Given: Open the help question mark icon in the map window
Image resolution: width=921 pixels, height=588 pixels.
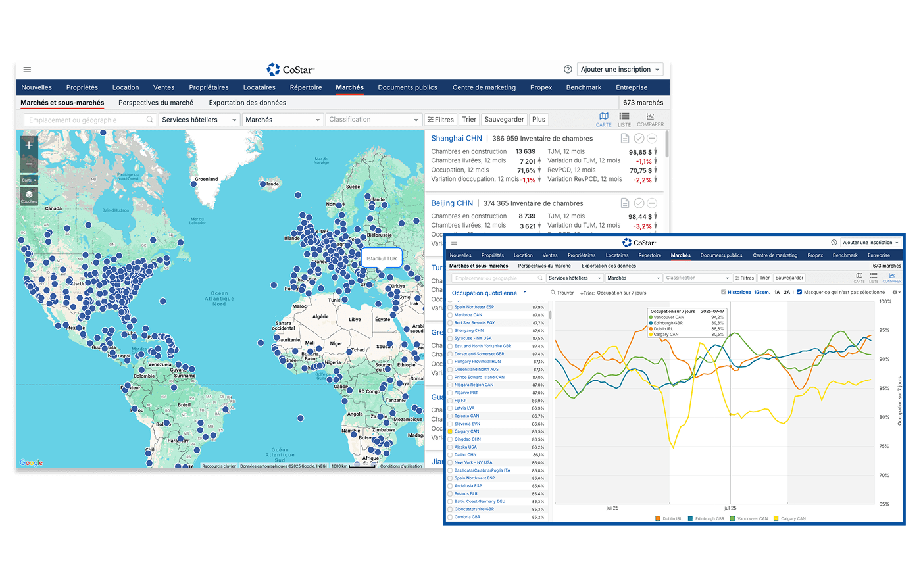Looking at the screenshot, I should 568,70.
